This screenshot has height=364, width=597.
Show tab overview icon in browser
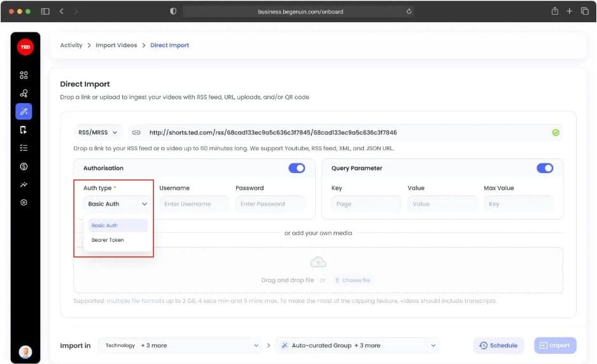click(x=584, y=11)
